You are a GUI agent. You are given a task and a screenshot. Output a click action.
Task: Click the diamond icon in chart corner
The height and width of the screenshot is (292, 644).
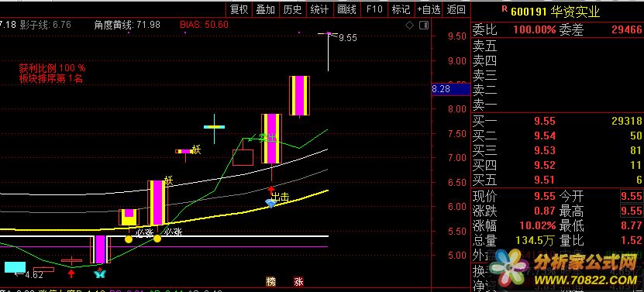[409, 26]
